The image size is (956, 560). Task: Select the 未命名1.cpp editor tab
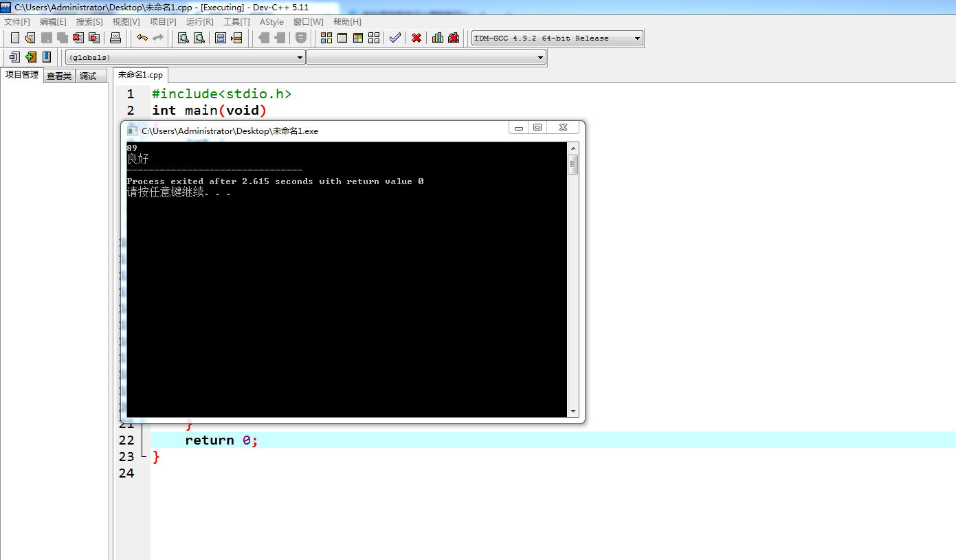click(140, 75)
